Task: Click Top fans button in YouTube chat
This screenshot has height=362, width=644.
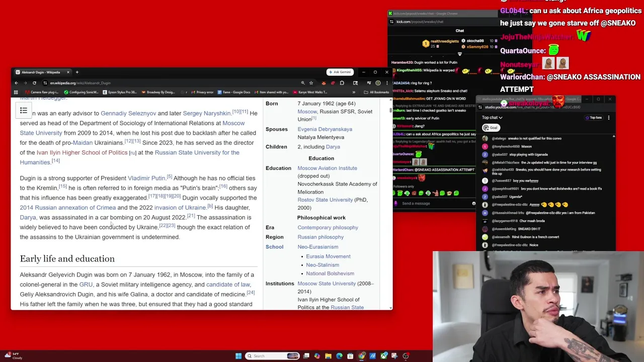Action: [x=593, y=118]
